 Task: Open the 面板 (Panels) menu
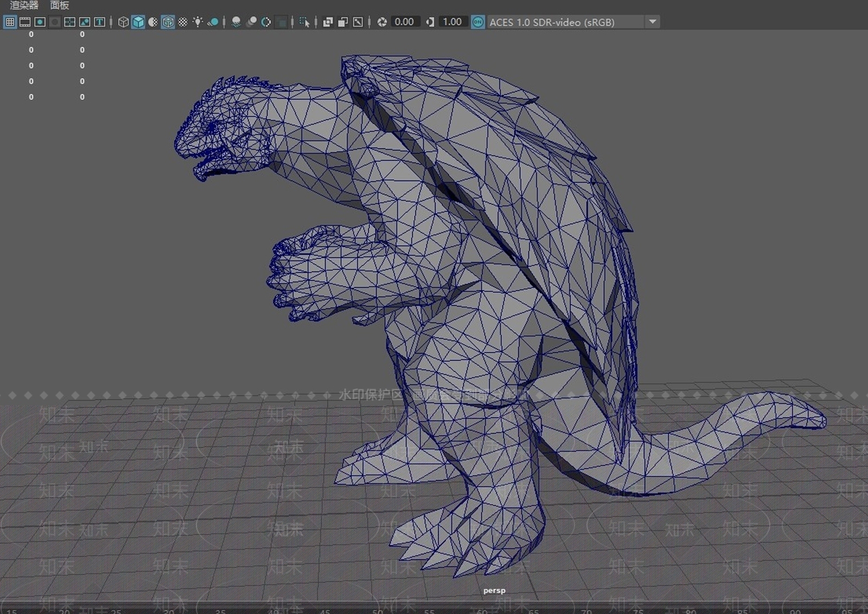point(60,5)
